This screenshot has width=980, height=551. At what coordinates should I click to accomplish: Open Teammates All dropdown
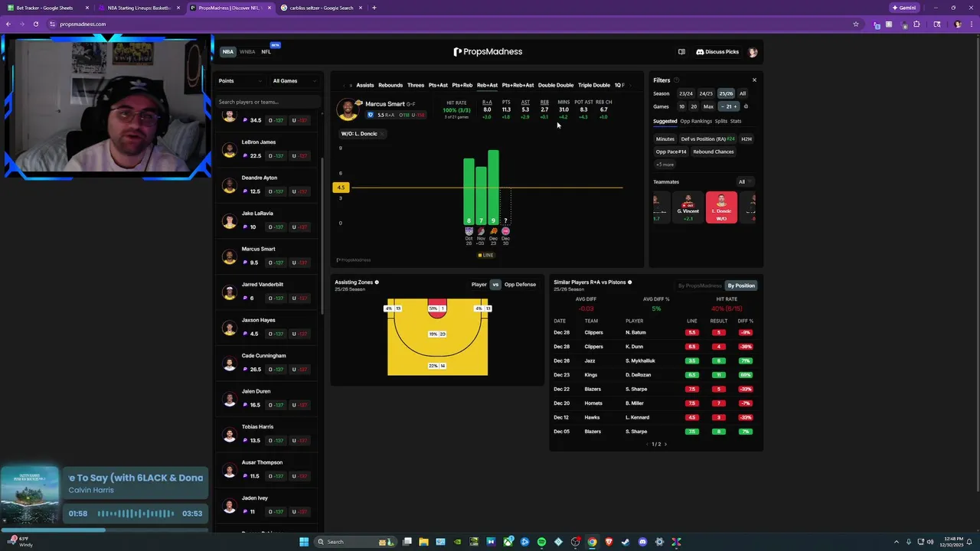coord(744,182)
